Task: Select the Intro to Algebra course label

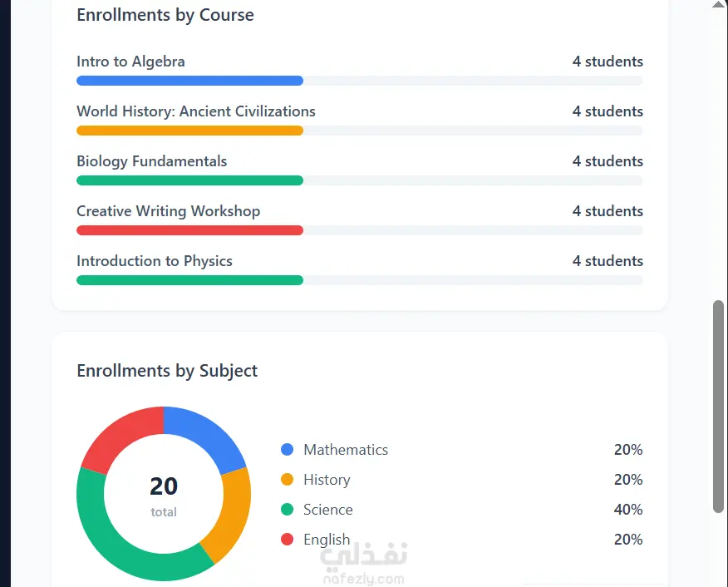Action: pos(130,62)
